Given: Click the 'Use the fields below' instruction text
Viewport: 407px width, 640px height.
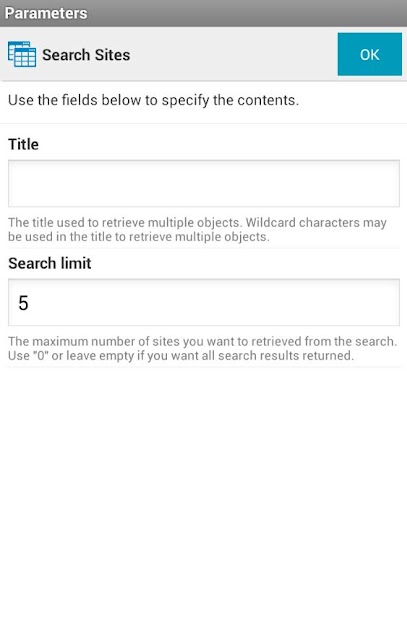Looking at the screenshot, I should coord(153,100).
